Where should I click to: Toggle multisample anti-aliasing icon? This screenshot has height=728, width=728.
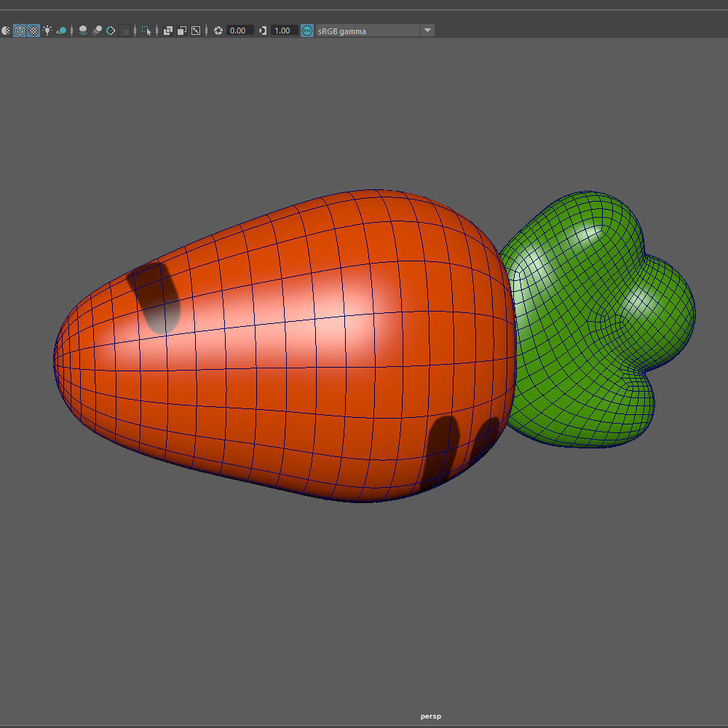111,31
